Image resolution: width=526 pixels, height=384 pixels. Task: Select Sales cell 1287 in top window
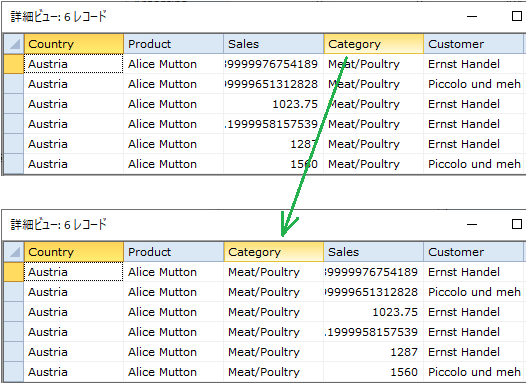[x=274, y=144]
